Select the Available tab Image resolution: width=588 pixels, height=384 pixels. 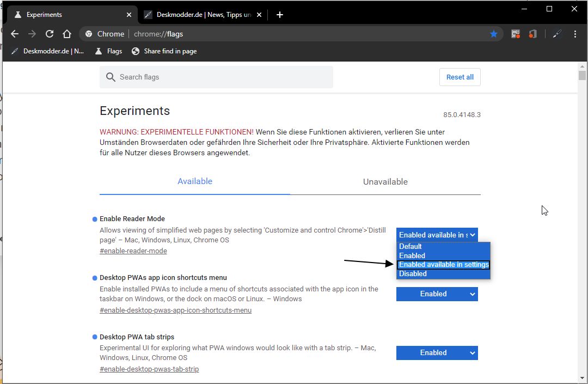tap(194, 181)
